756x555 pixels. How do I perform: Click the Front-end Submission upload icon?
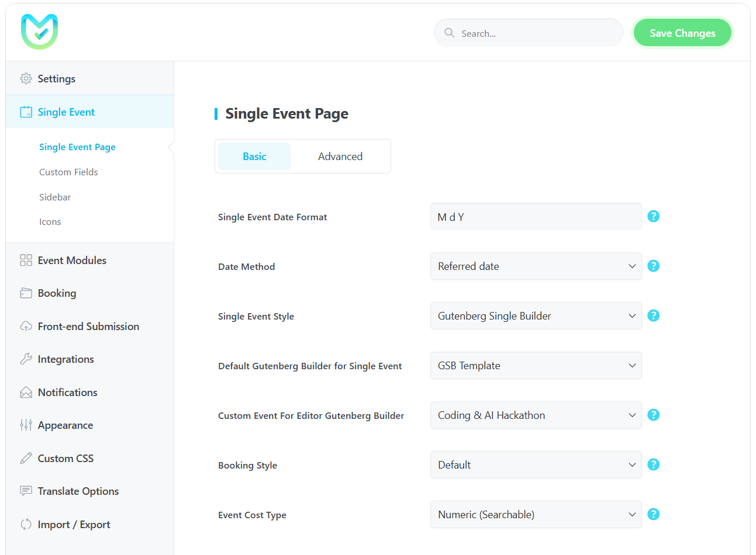[x=26, y=326]
